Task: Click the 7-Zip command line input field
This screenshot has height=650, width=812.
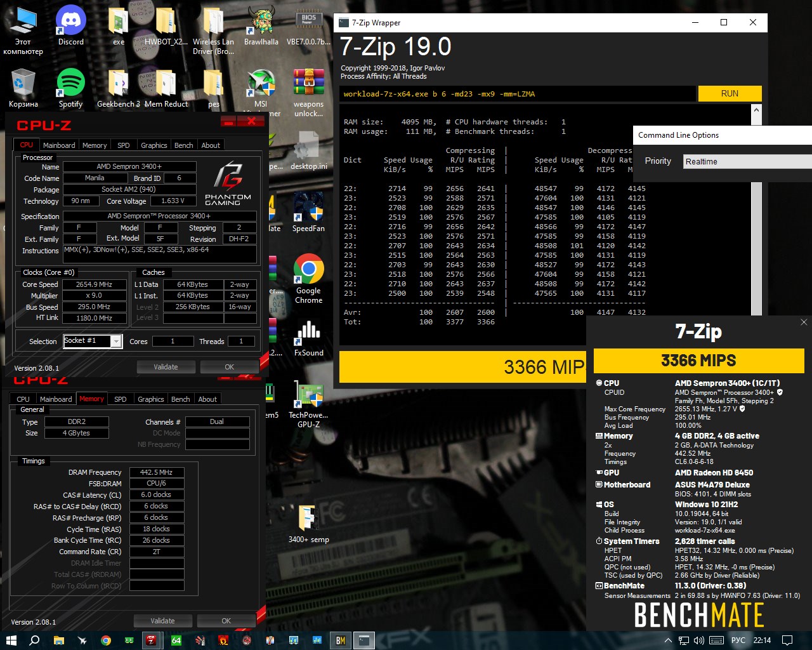Action: pyautogui.click(x=517, y=94)
